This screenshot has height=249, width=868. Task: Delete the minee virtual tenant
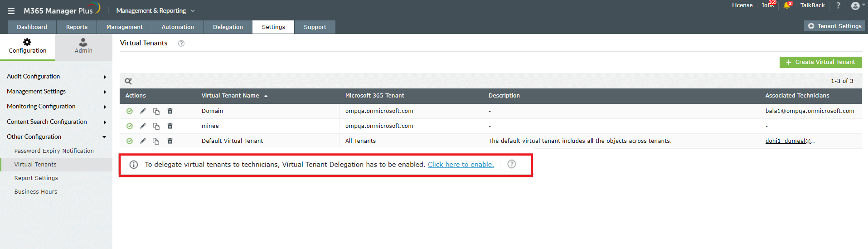point(170,126)
